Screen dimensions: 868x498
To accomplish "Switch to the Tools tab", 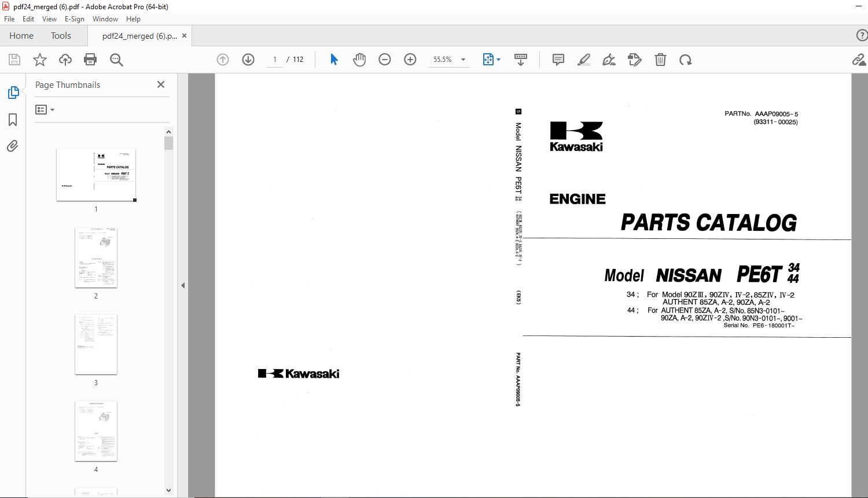I will (x=61, y=36).
